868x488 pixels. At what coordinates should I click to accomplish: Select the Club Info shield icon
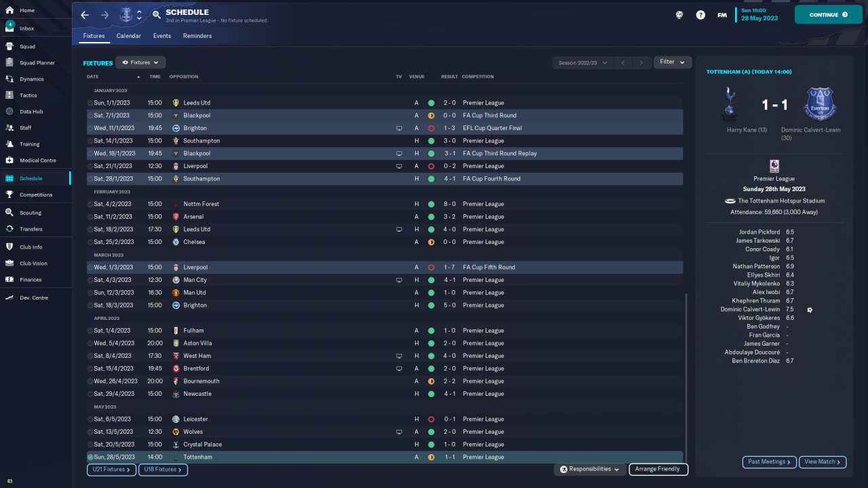pyautogui.click(x=9, y=247)
